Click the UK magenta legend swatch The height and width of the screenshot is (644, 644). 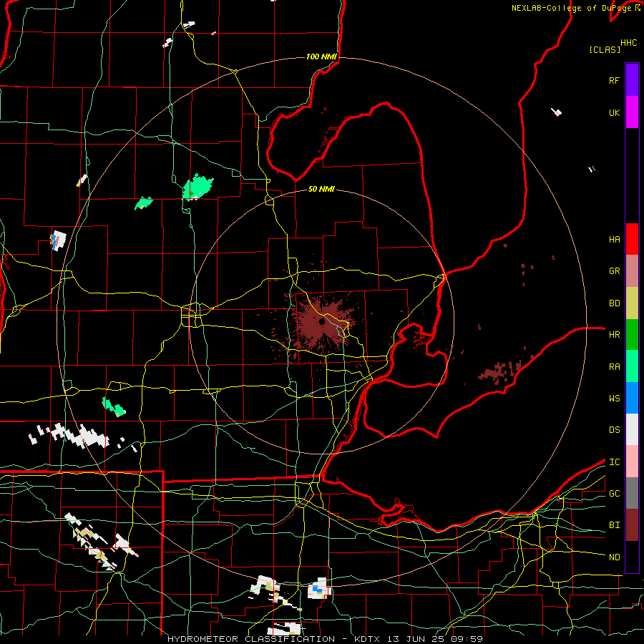(632, 112)
